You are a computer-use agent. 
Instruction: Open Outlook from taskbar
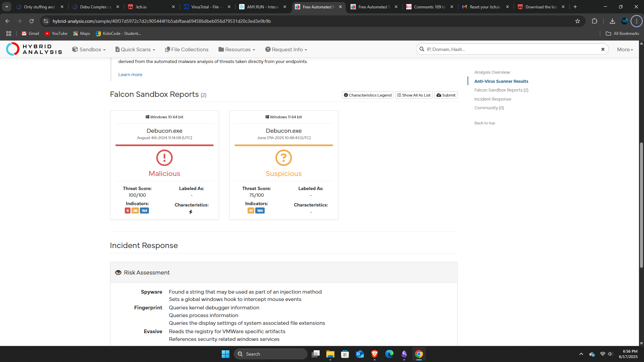click(360, 354)
